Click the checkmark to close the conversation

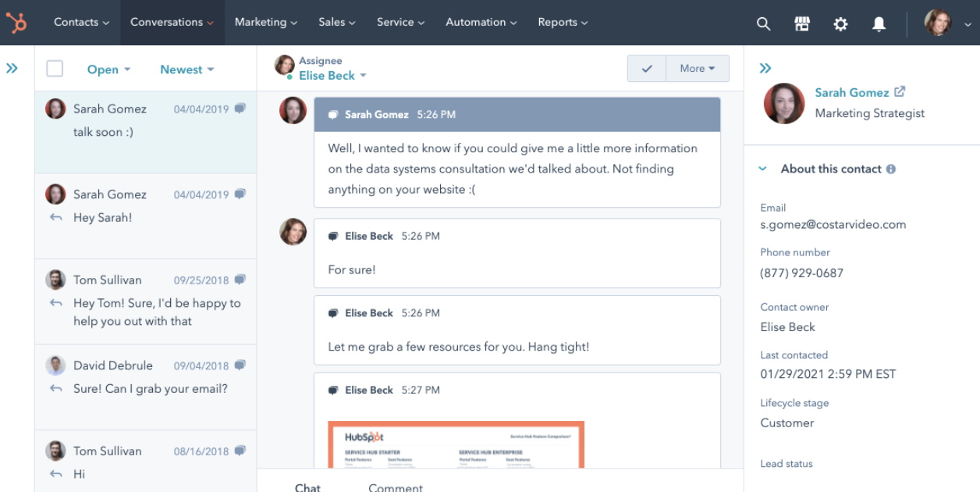[x=647, y=69]
